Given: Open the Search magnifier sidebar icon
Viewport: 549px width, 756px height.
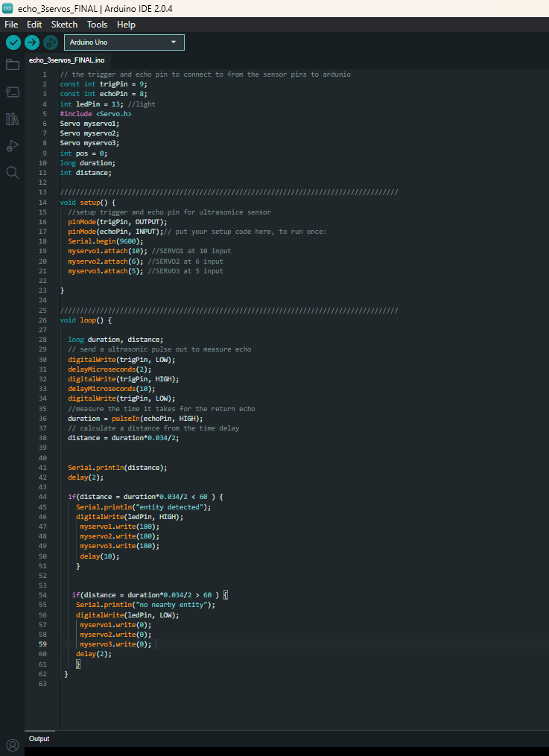Looking at the screenshot, I should point(13,173).
